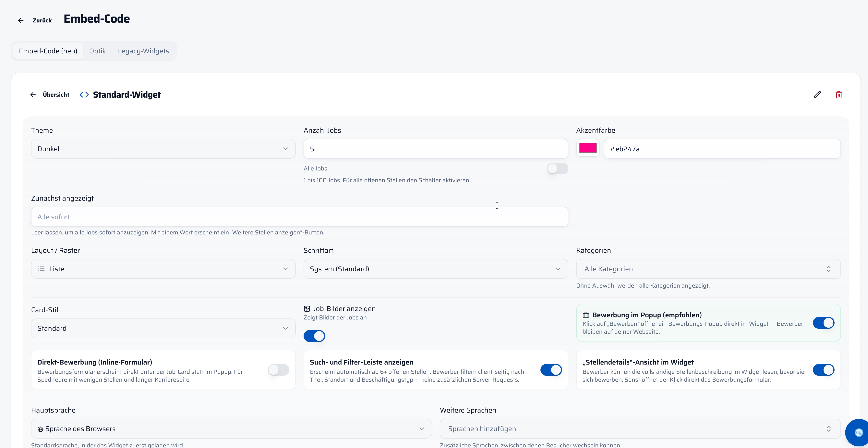Click the Standard-Widget heading text
Viewport: 868px width, 448px height.
127,95
